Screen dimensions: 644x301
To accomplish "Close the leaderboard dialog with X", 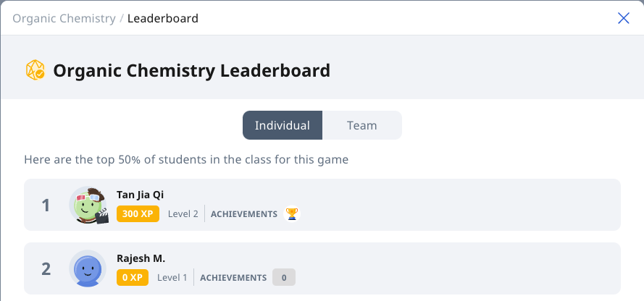I will click(x=624, y=18).
